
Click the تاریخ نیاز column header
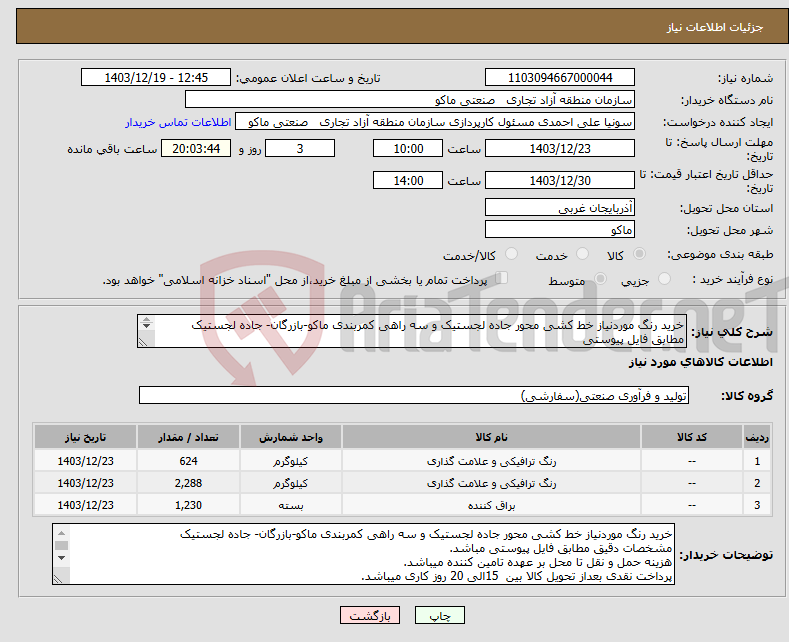point(85,437)
